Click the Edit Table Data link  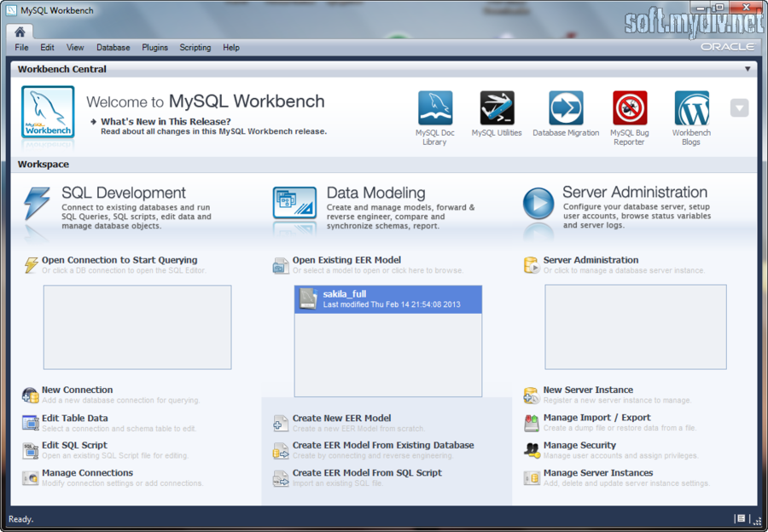(75, 418)
